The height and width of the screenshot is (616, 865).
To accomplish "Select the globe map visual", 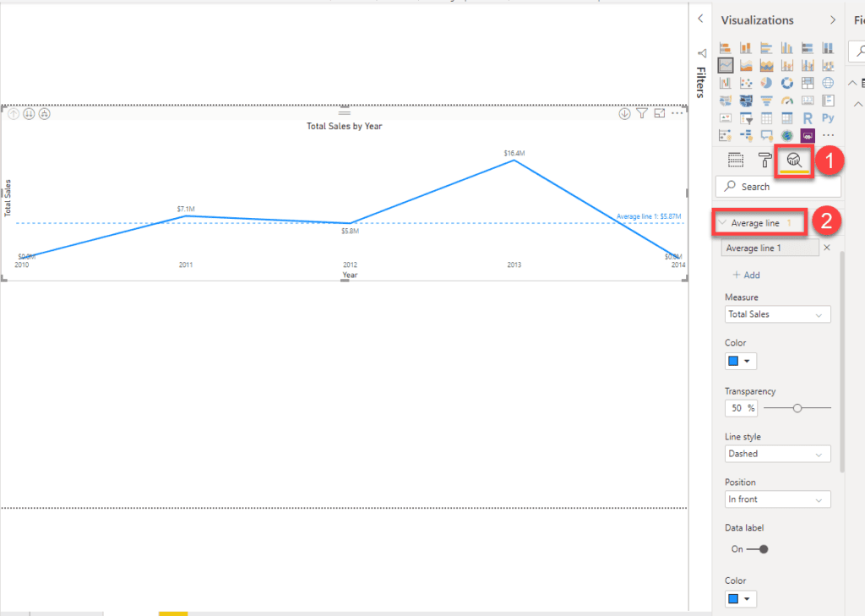I will [x=828, y=83].
